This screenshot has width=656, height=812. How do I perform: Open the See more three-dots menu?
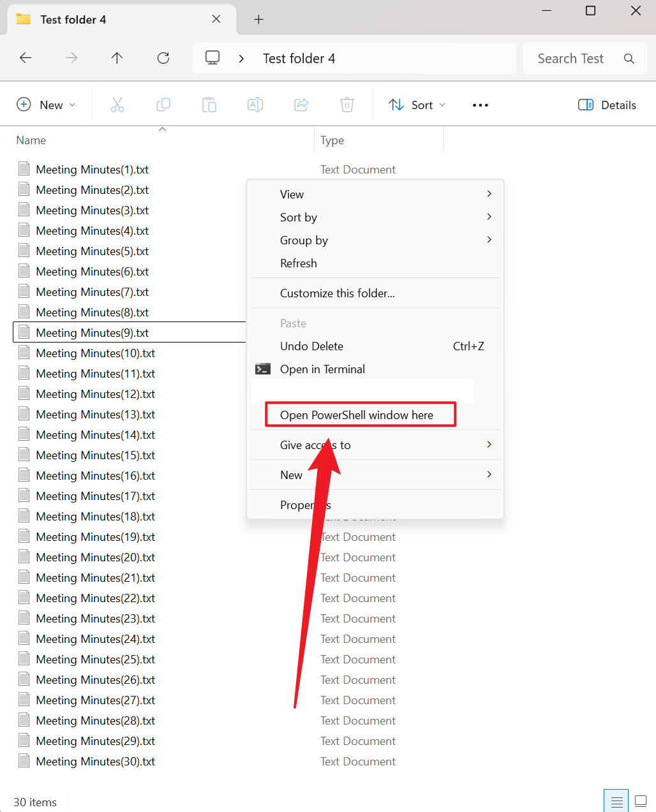pos(481,105)
